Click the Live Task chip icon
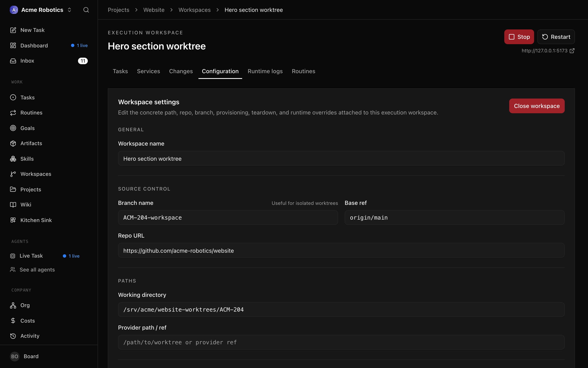Image resolution: width=588 pixels, height=368 pixels. (13, 256)
